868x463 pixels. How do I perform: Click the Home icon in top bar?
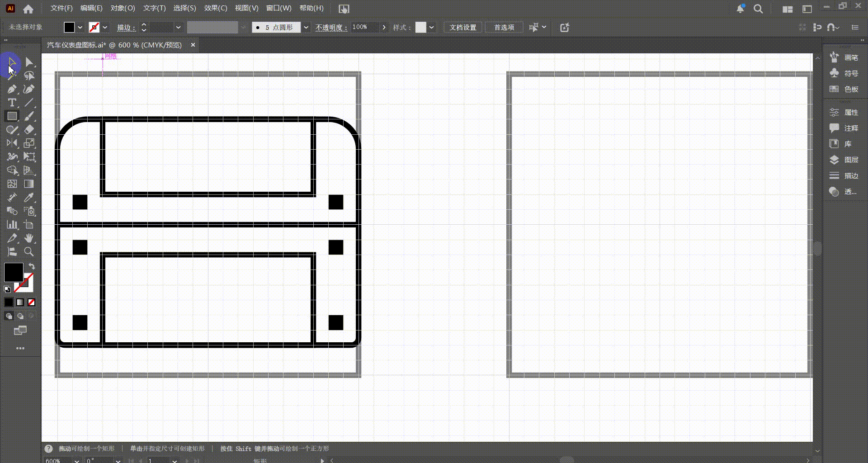point(28,9)
